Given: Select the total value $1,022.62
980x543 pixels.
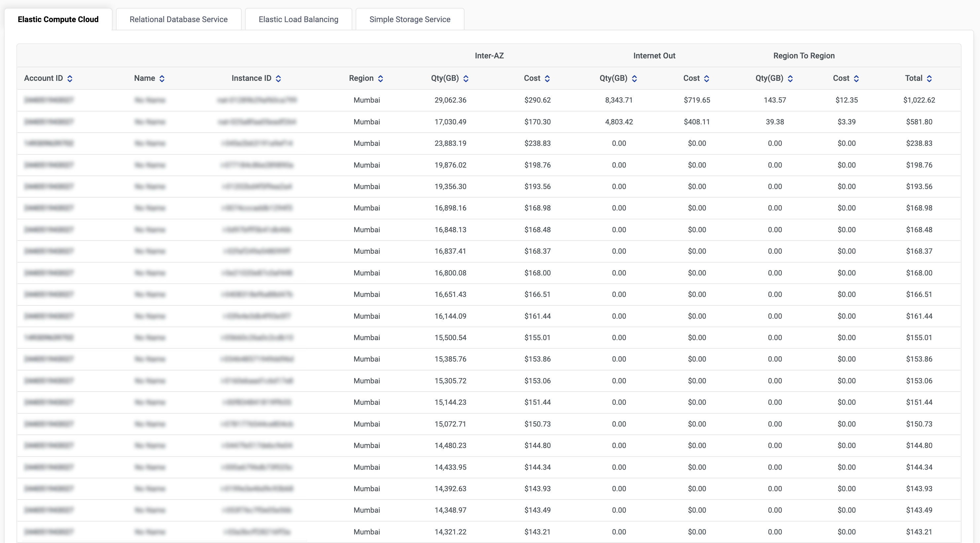Looking at the screenshot, I should [x=919, y=100].
